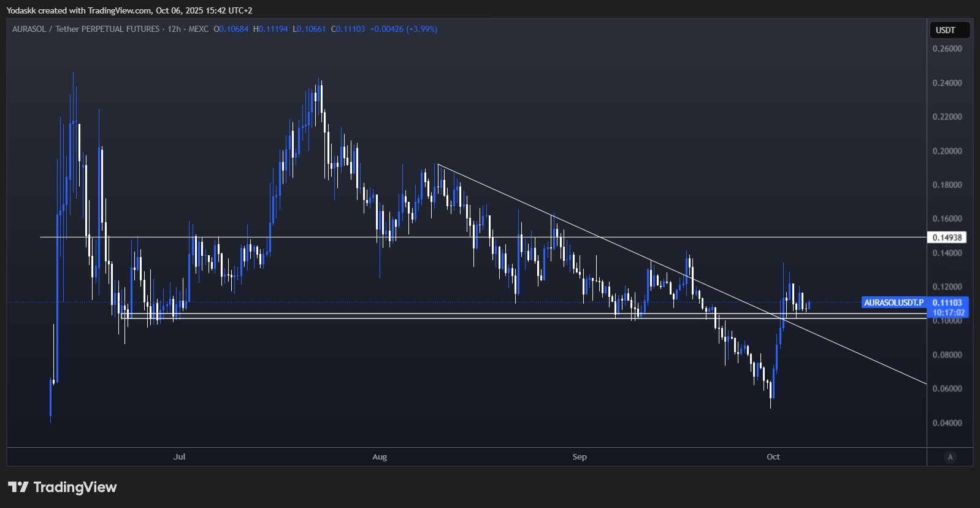Click the Aug label on the time axis
980x508 pixels.
click(380, 456)
